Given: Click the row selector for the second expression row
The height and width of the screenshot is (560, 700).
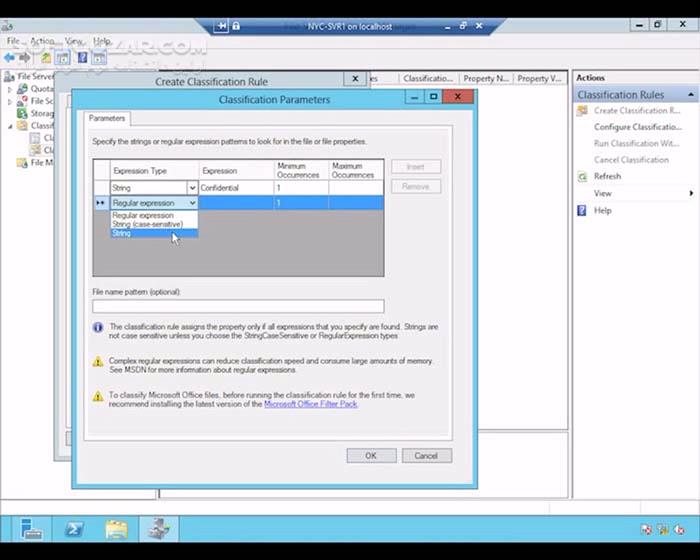Looking at the screenshot, I should 101,203.
